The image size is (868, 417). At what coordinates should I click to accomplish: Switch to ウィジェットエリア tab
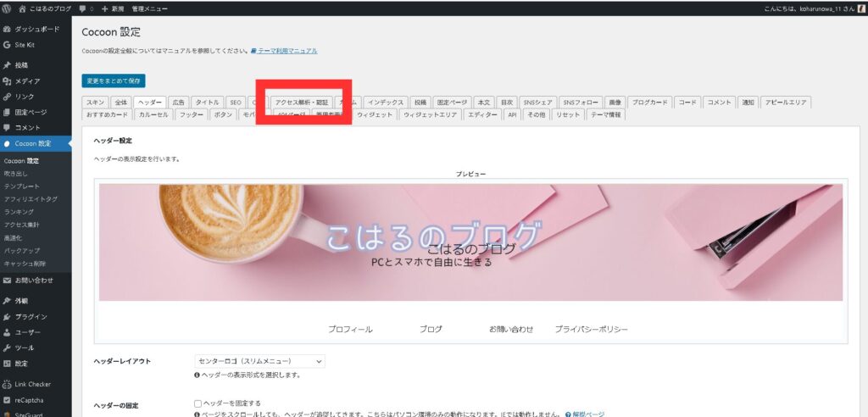click(430, 114)
